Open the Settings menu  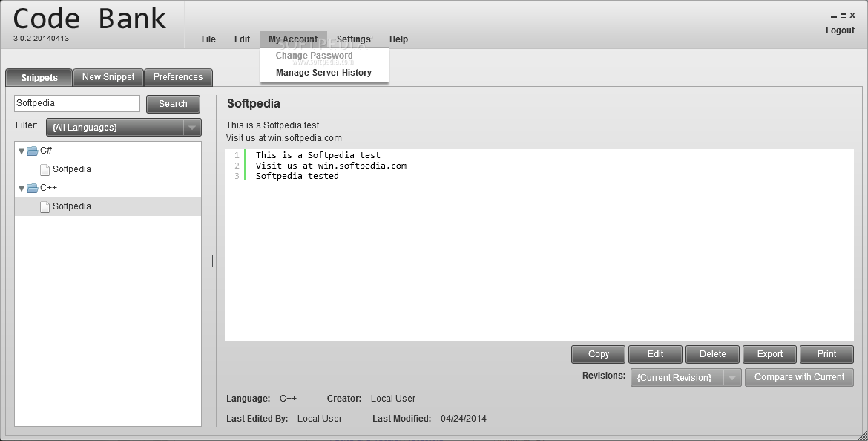click(353, 39)
